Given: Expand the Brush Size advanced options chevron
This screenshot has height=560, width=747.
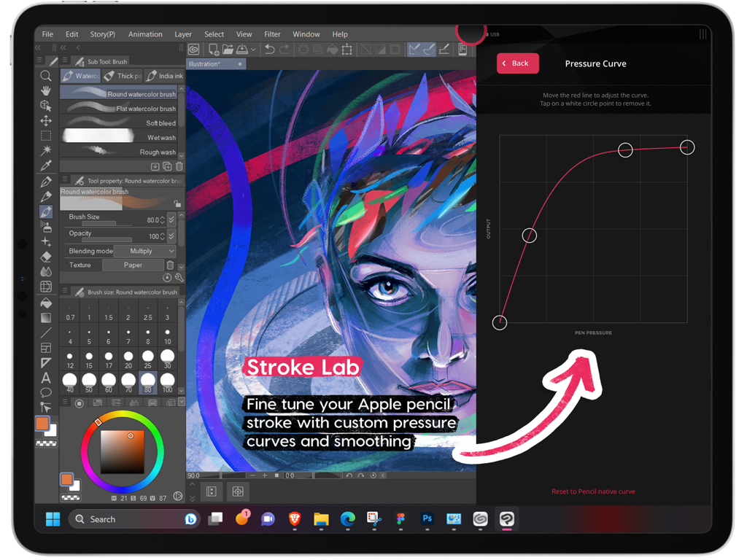Looking at the screenshot, I should [x=171, y=220].
